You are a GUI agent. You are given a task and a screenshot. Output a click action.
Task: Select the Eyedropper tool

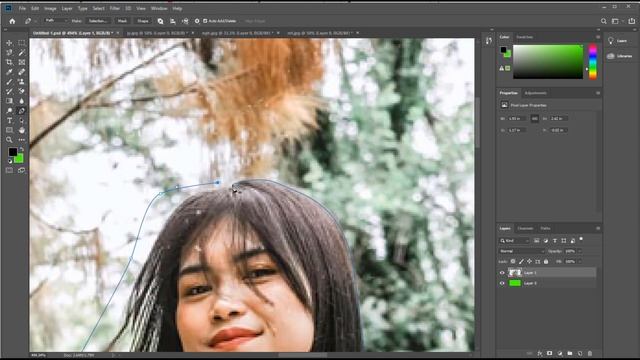pos(9,72)
